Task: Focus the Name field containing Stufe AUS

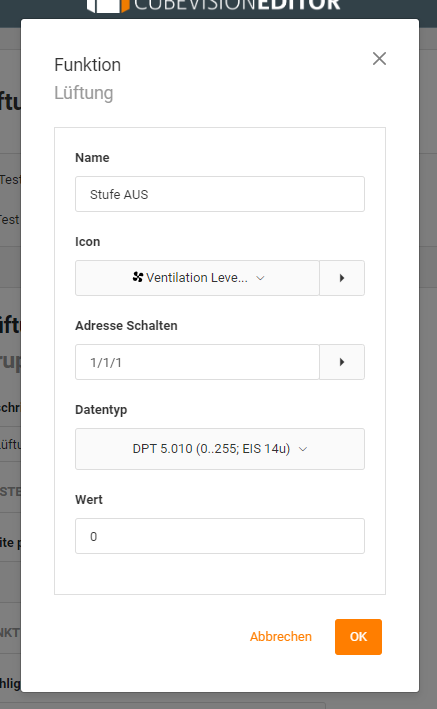Action: 220,194
